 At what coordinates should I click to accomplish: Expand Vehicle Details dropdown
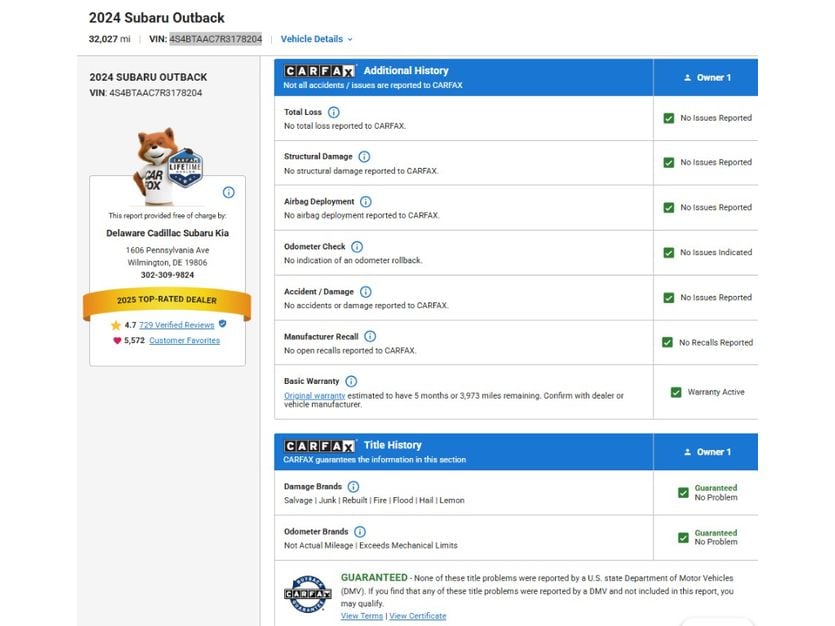316,39
